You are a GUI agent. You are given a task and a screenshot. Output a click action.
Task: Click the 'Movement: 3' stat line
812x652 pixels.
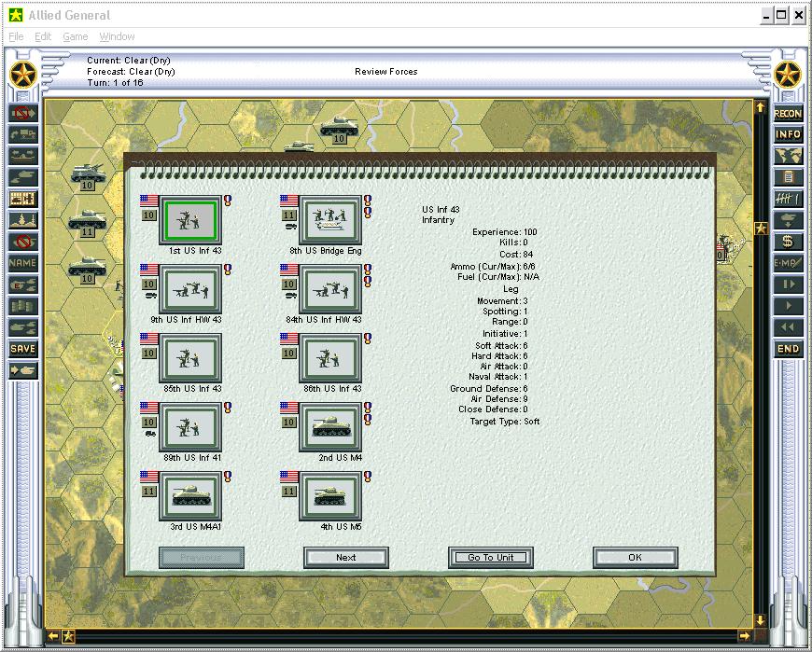502,300
